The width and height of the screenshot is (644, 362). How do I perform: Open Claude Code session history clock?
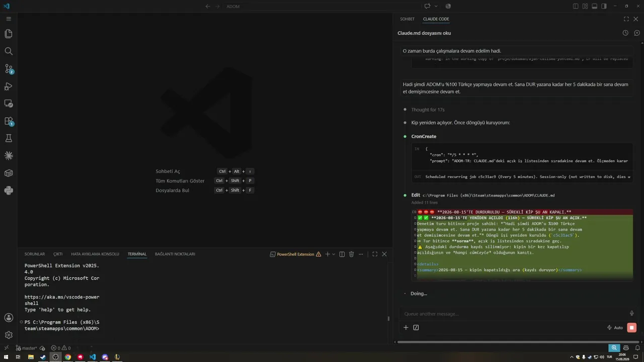pos(625,33)
